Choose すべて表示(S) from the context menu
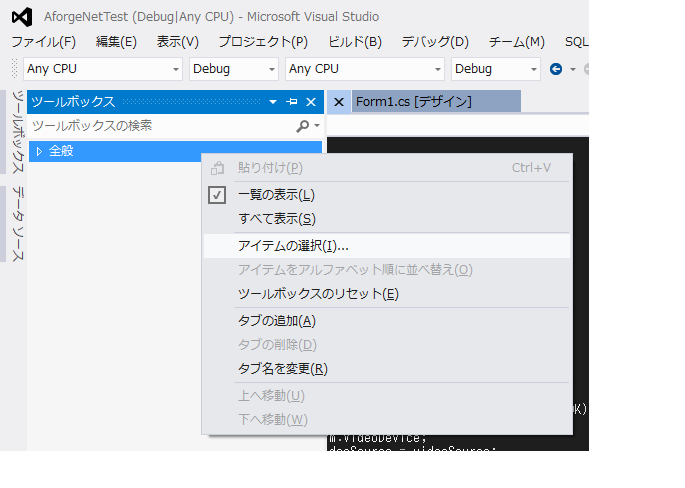Image resolution: width=685 pixels, height=488 pixels. pos(387,218)
